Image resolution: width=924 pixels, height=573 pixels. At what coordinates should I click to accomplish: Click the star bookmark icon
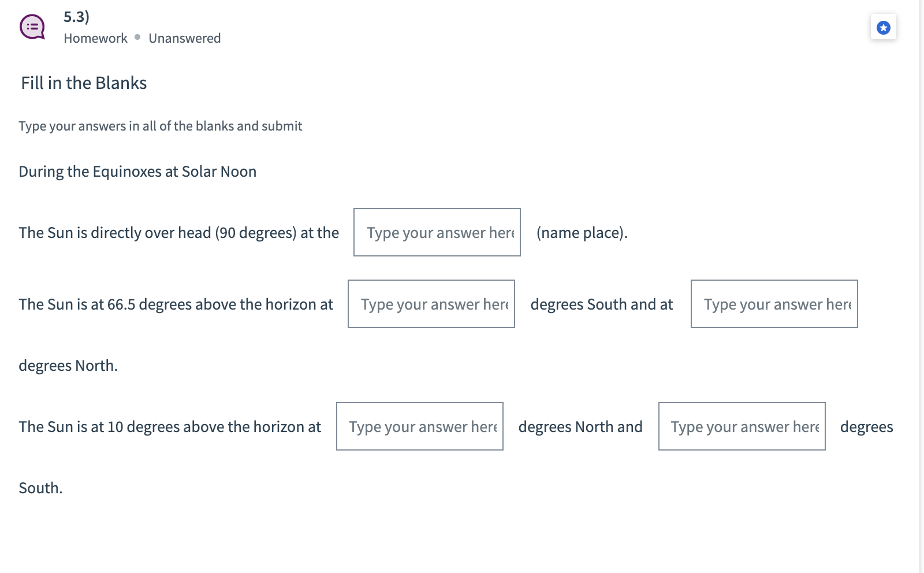click(x=883, y=27)
